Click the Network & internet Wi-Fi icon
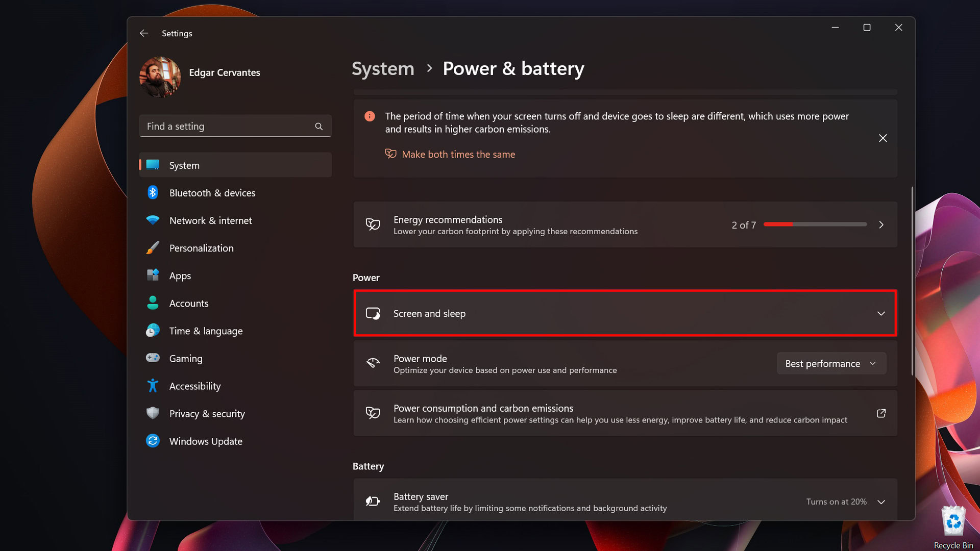The width and height of the screenshot is (980, 551). [x=153, y=220]
